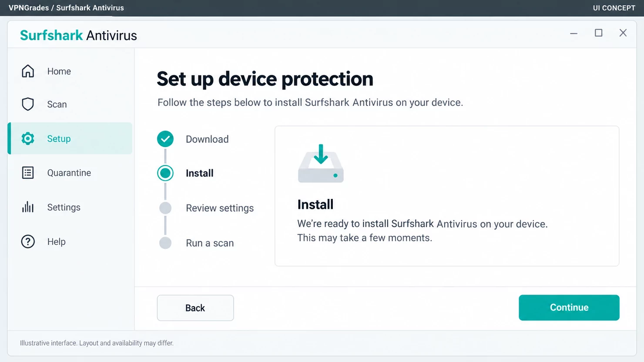Viewport: 644px width, 362px height.
Task: Click the Quarantine list icon
Action: click(28, 173)
